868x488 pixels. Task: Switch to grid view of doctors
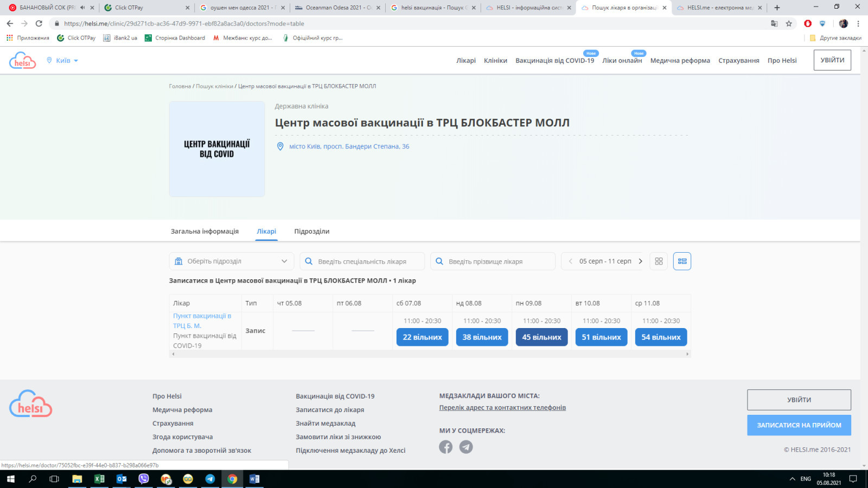pos(659,261)
